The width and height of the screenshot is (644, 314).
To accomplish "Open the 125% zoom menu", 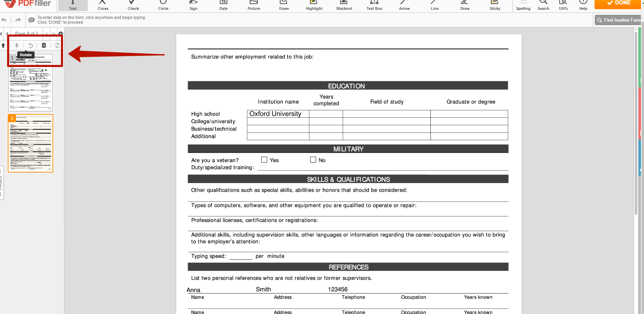I will [563, 5].
